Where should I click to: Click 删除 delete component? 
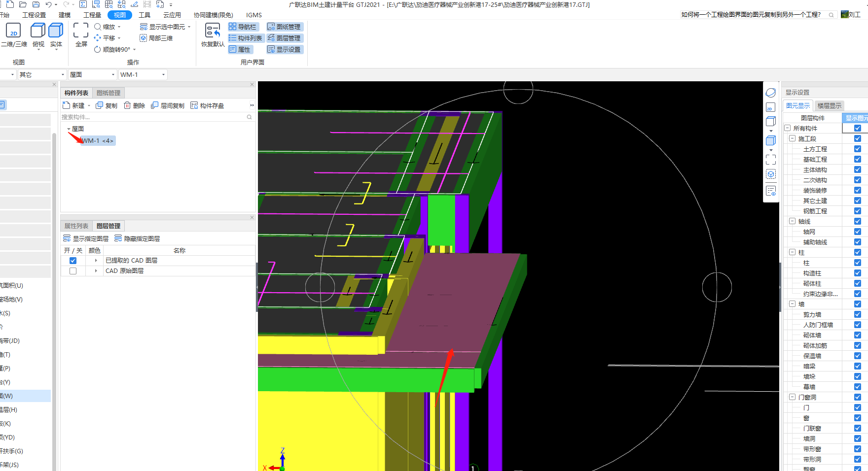(x=135, y=105)
